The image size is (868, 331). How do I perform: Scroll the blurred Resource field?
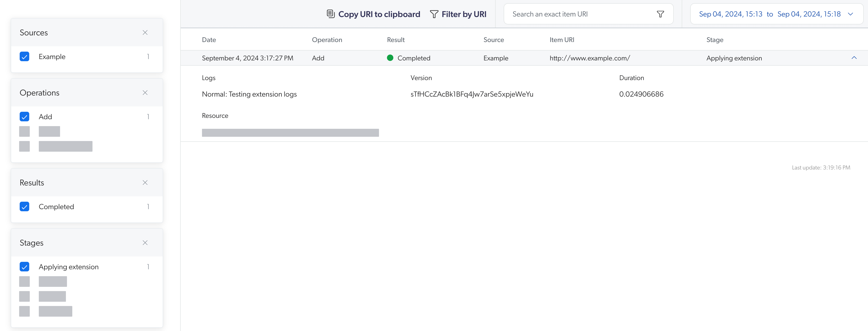[290, 132]
